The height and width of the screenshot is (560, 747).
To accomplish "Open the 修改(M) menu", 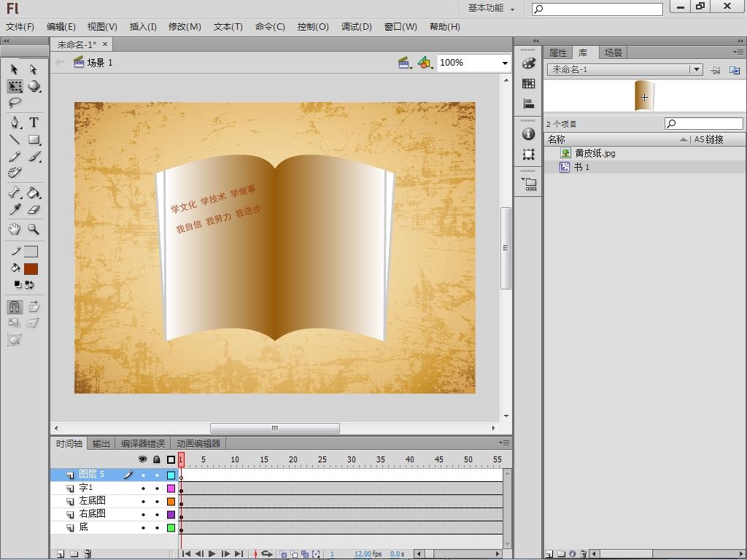I will click(185, 27).
